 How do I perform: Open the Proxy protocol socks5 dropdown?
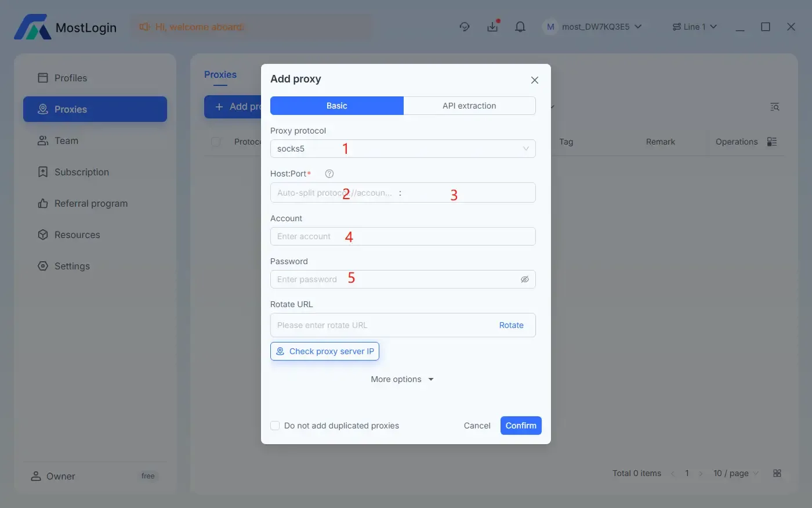(403, 149)
